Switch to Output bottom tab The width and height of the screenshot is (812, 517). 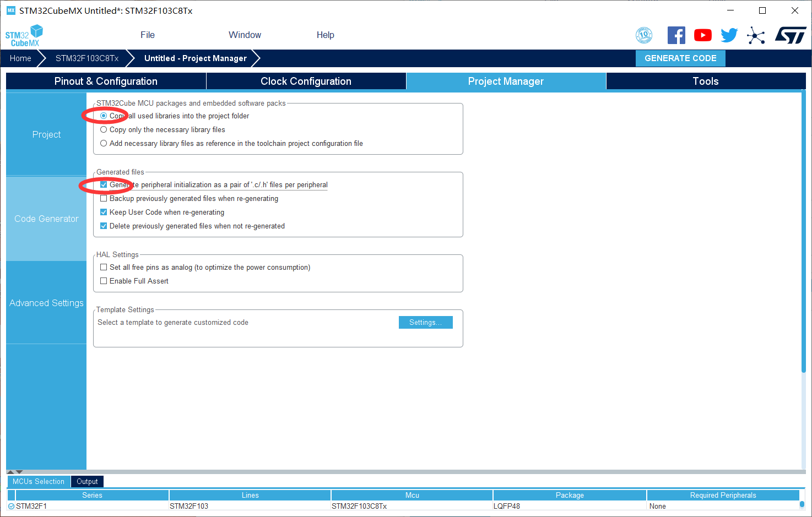(87, 481)
